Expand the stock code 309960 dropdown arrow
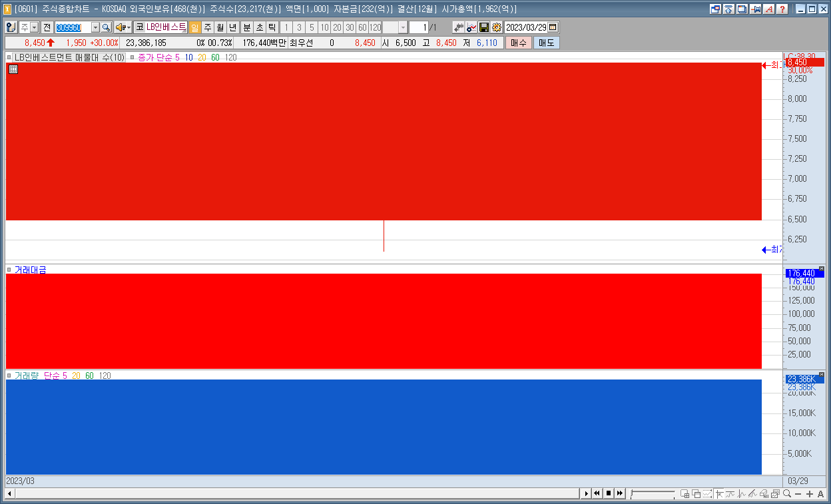Screen dimensions: 831x504 tap(95, 27)
